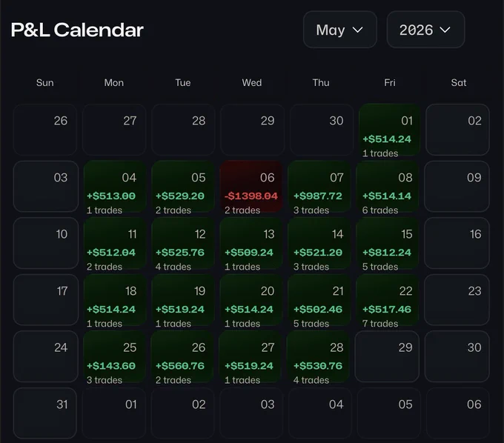This screenshot has width=504, height=443.
Task: Click the +$987.72 profit amount
Action: tap(317, 196)
